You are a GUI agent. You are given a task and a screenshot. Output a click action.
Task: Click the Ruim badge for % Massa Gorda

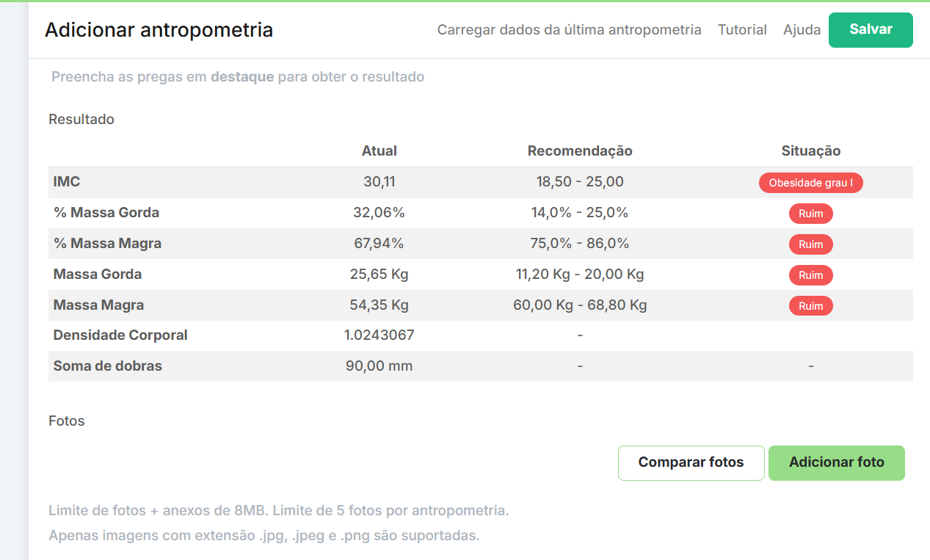(x=810, y=214)
